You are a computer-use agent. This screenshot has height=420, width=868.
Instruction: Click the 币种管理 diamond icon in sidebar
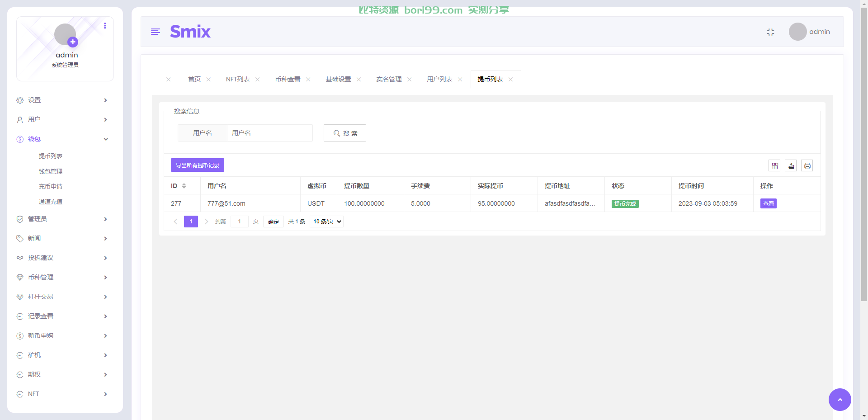point(20,278)
